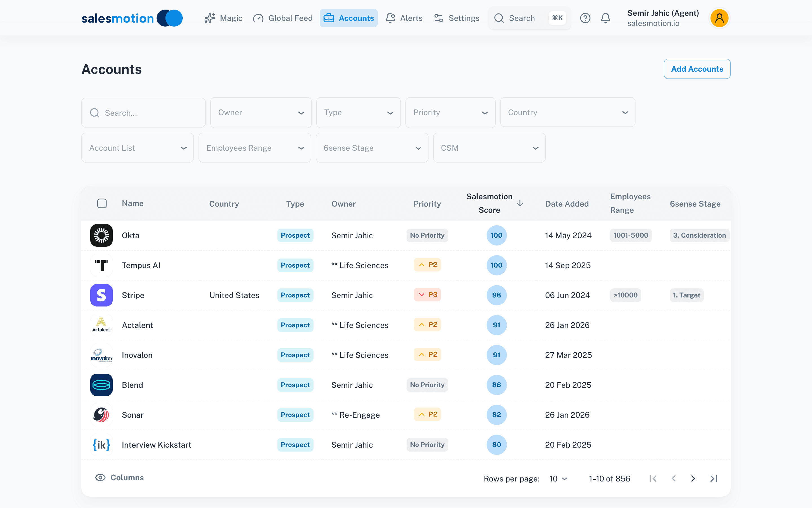
Task: Click the Prospect tag for Inovalon
Action: pos(295,355)
